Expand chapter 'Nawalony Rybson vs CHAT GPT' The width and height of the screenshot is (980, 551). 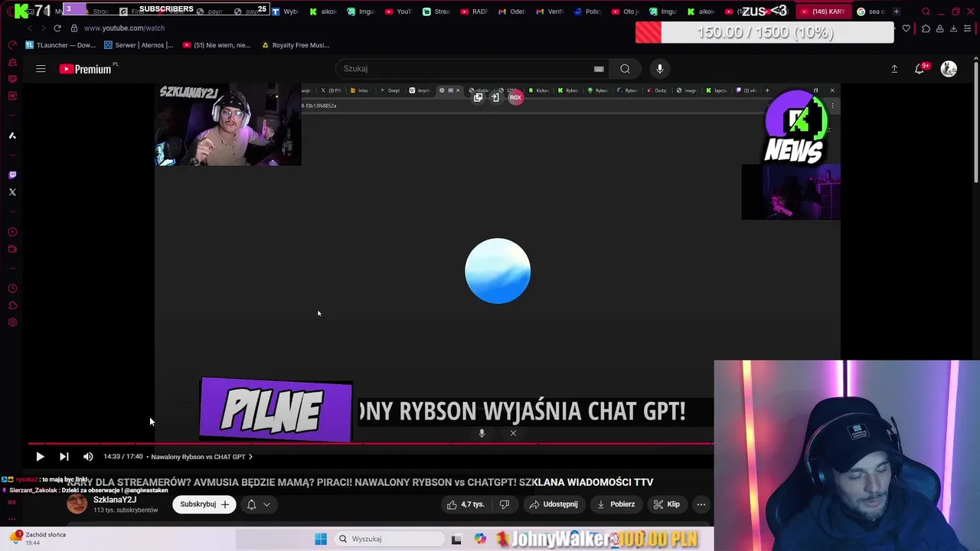pyautogui.click(x=201, y=457)
